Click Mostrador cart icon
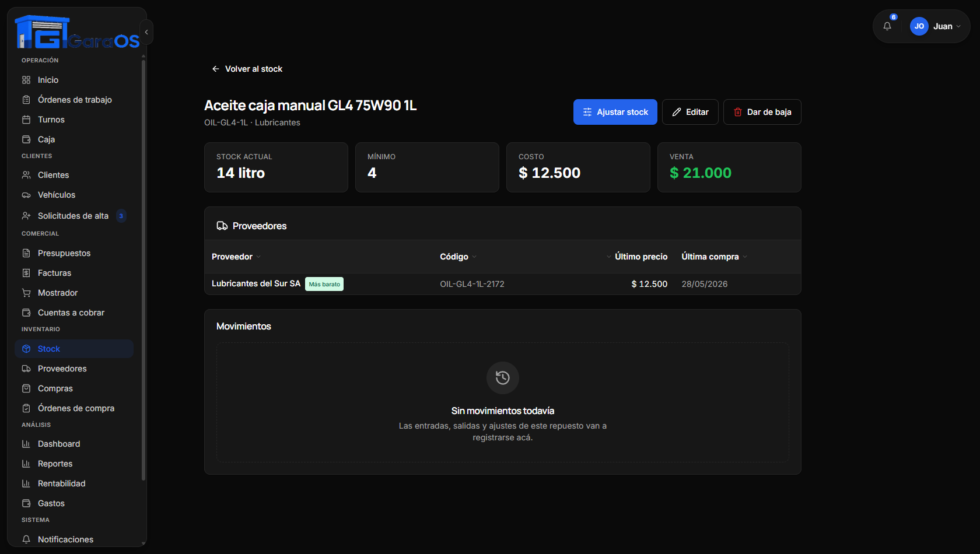 (26, 293)
